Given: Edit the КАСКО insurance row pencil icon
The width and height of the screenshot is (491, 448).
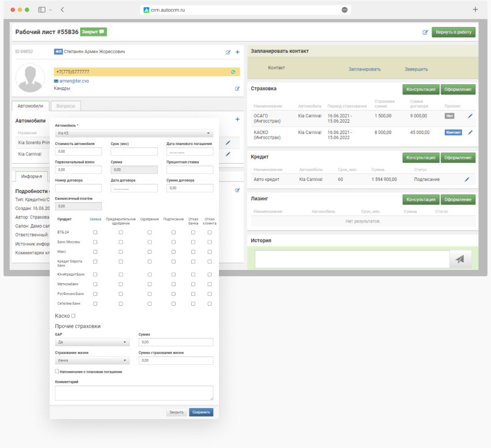Looking at the screenshot, I should pos(470,132).
